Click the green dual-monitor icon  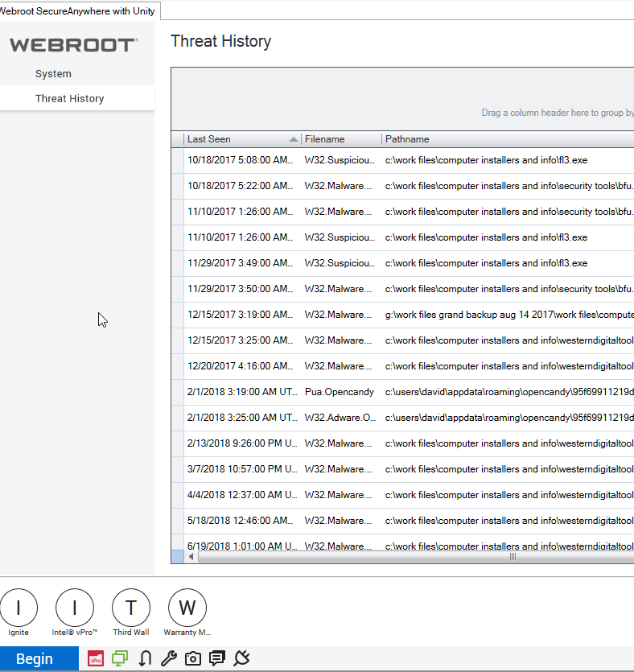pyautogui.click(x=120, y=658)
